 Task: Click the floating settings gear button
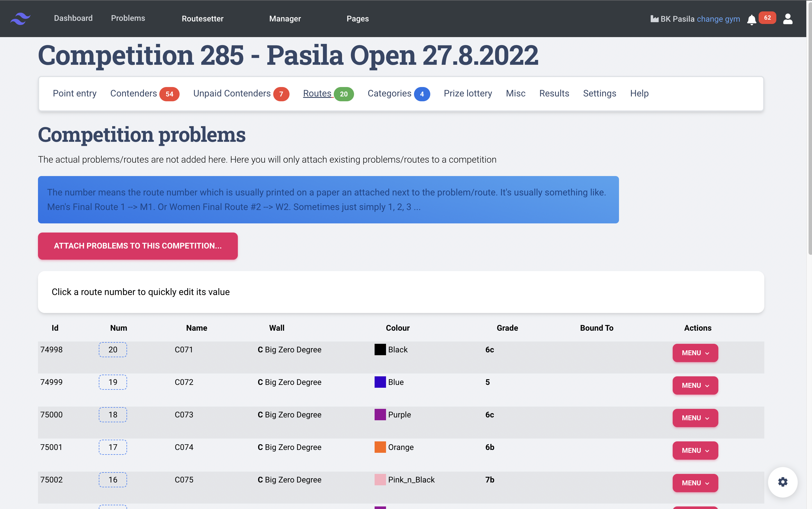[782, 482]
